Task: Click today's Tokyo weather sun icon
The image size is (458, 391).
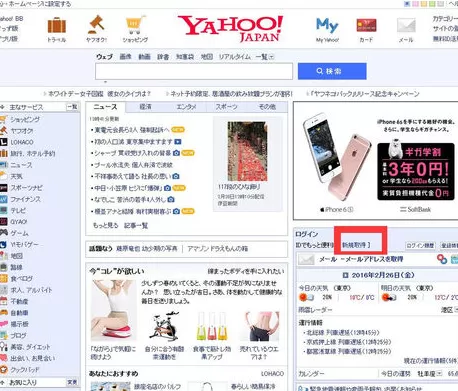Action: point(303,297)
